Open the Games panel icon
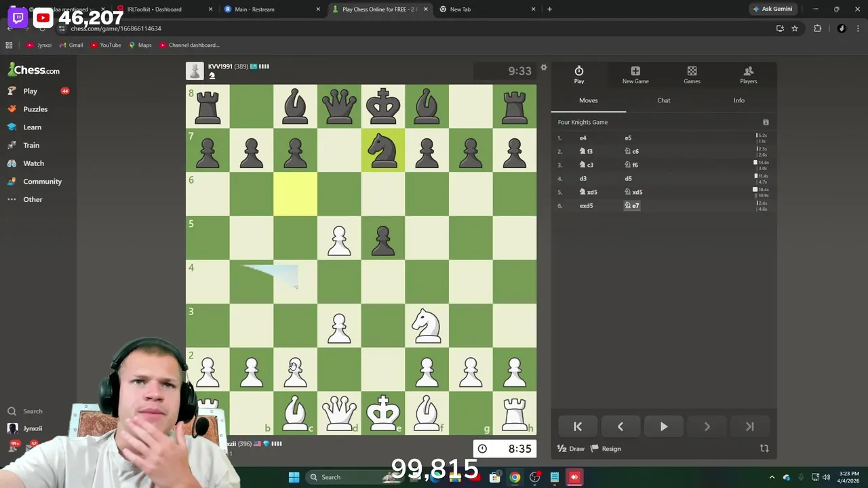 [x=692, y=75]
